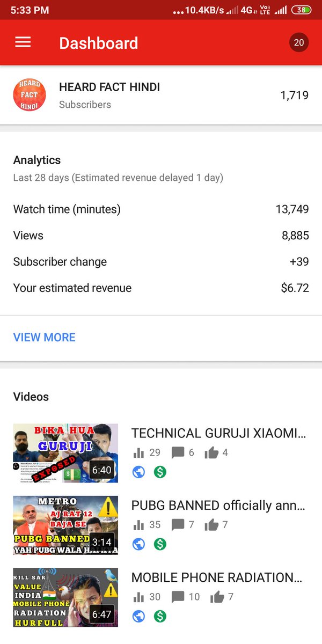Open the hamburger navigation menu
Screen dimensions: 322x644
click(23, 42)
